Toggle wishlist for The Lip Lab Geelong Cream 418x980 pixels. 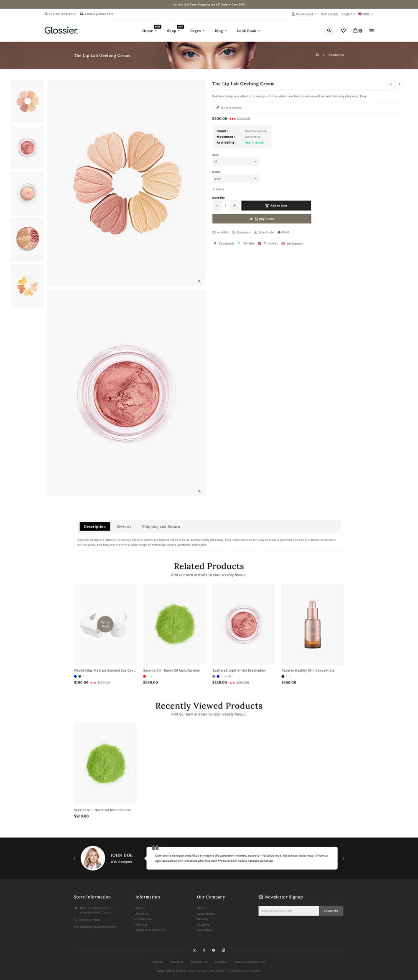(220, 232)
